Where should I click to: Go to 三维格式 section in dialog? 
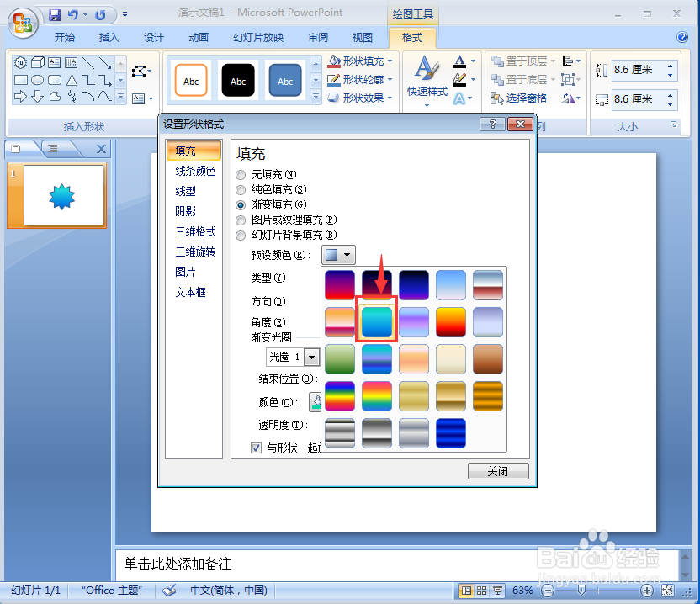195,231
